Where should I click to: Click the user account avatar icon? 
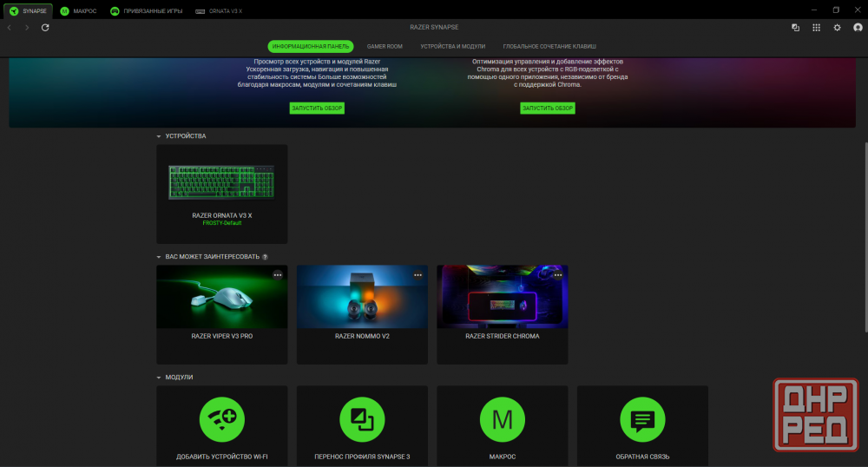858,28
